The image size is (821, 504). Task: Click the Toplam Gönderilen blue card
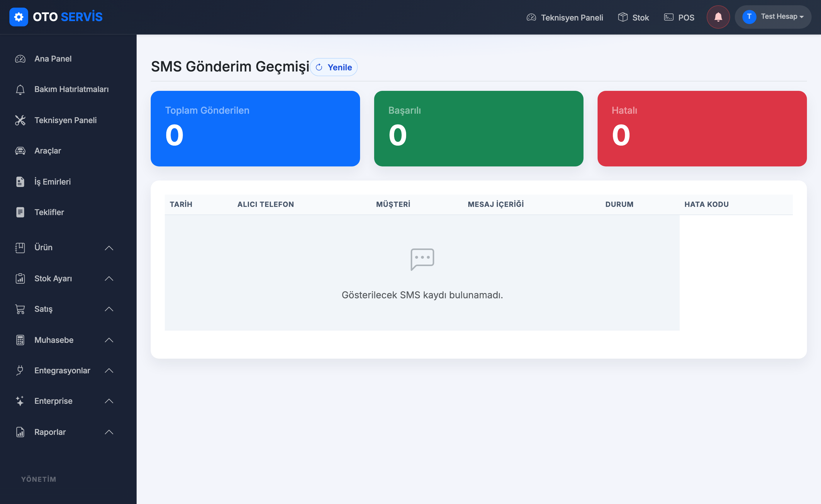click(x=255, y=129)
